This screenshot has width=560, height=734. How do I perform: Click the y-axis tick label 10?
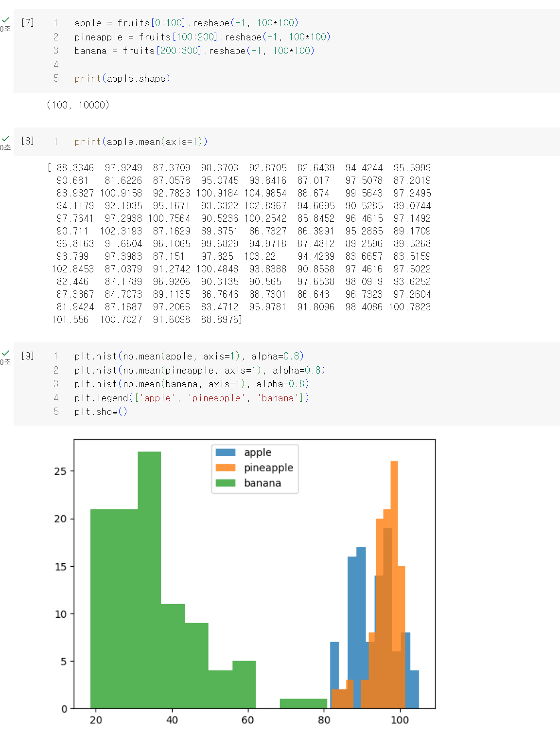pos(60,614)
